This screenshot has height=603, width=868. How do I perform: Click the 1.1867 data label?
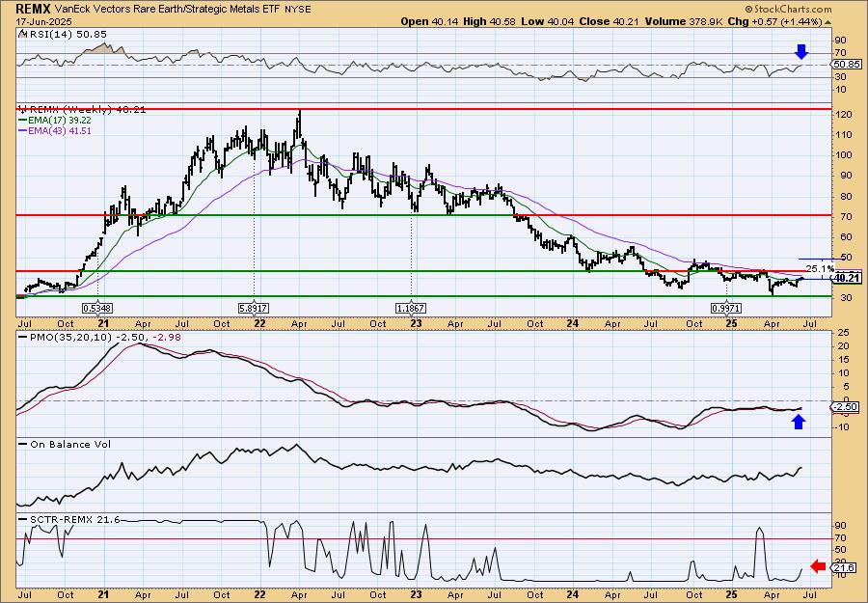411,308
